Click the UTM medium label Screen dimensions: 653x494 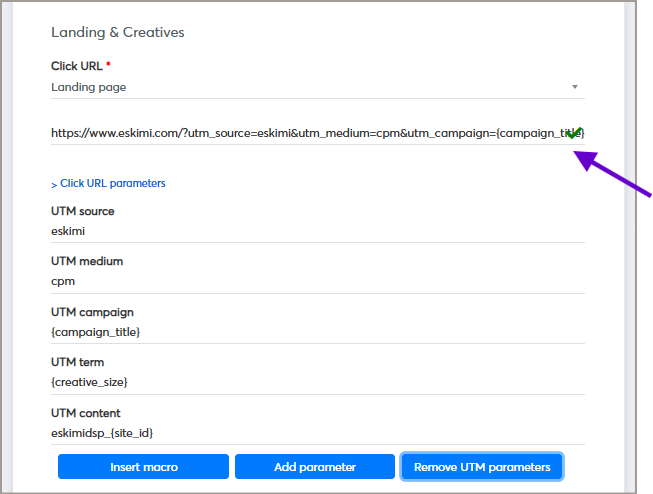pyautogui.click(x=86, y=261)
